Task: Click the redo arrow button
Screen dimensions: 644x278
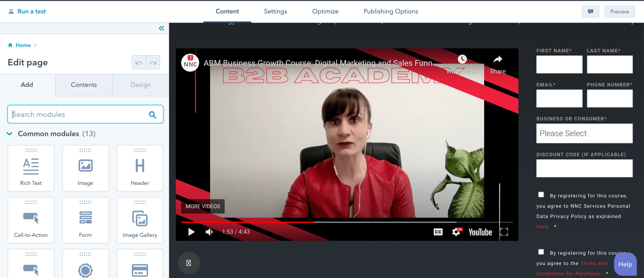Action: coord(153,63)
